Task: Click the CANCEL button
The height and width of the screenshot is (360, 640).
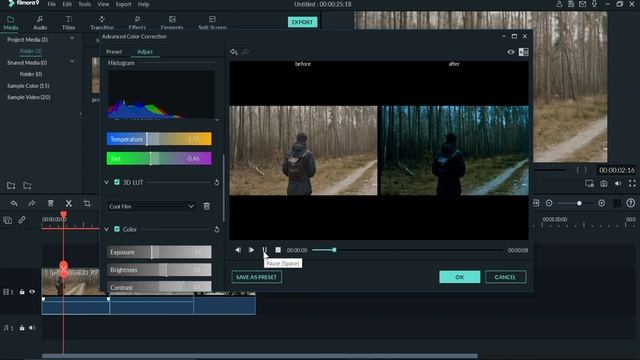Action: pyautogui.click(x=505, y=277)
